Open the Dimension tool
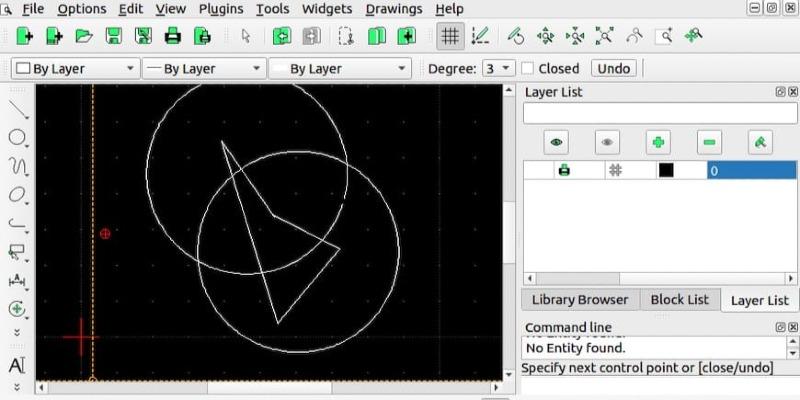Viewport: 800px width, 400px height. (17, 281)
